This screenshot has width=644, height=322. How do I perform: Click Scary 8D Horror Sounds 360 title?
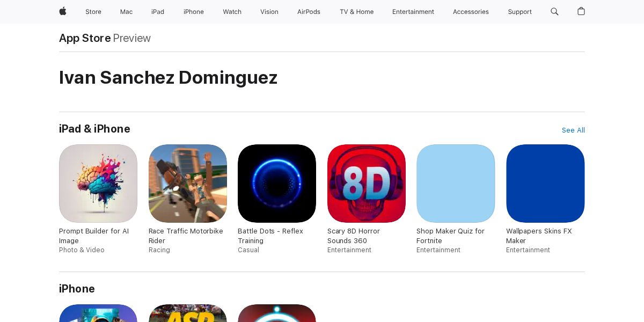tap(354, 236)
